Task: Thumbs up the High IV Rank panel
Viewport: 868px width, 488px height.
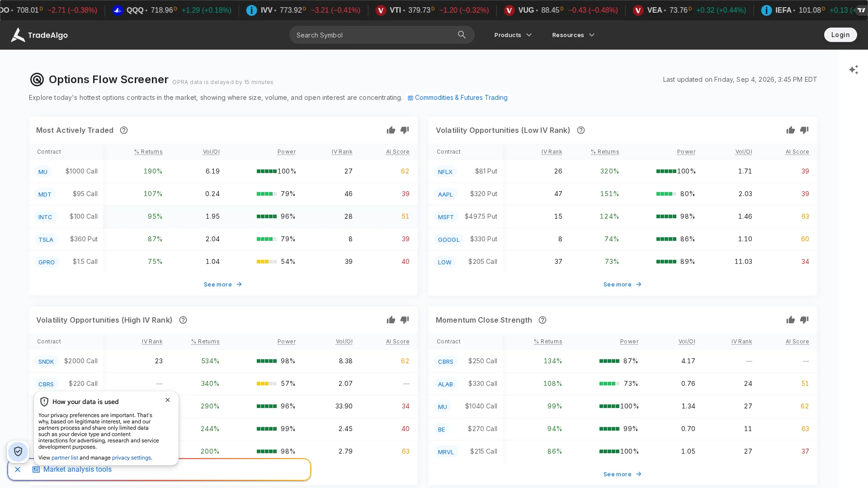Action: coord(391,320)
